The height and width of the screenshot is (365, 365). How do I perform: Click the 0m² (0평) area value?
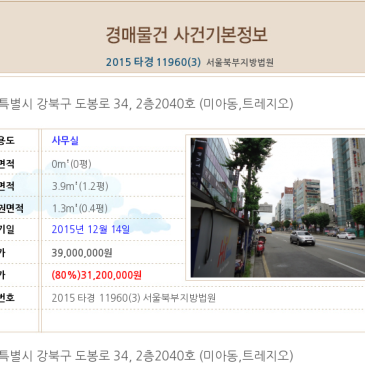pyautogui.click(x=71, y=164)
